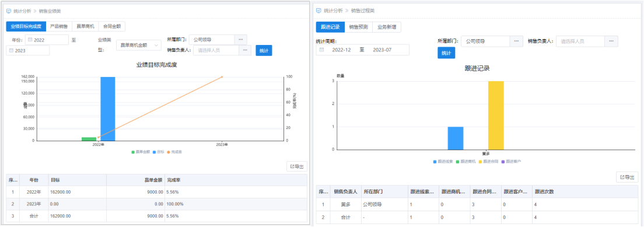
Task: Toggle the 目标 legend series
Action: point(159,152)
